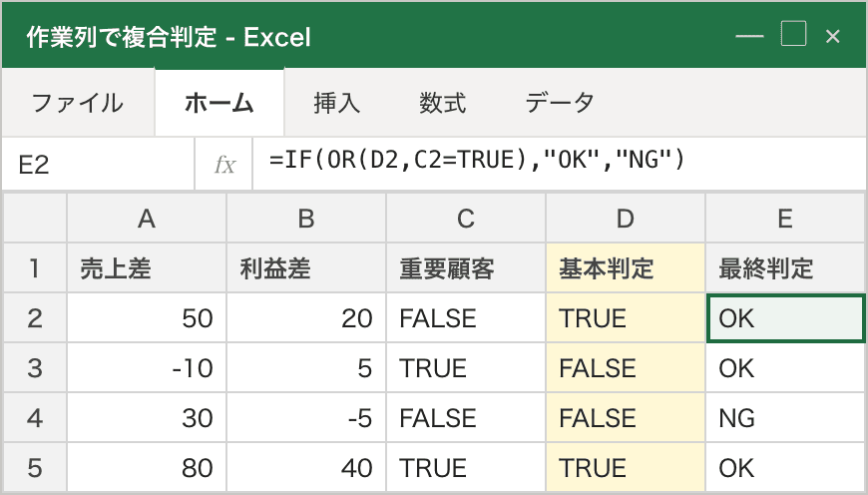
Task: Minimize the Excel window
Action: tap(749, 37)
